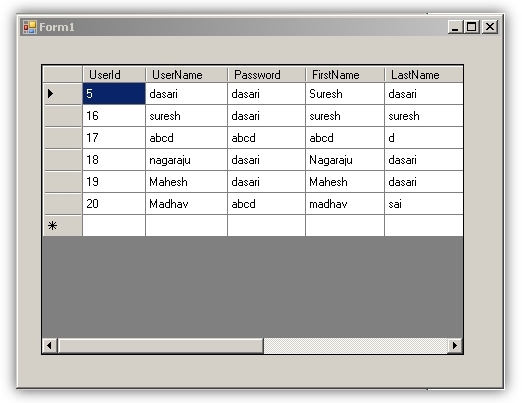Click empty UserId cell in the new row
522x403 pixels.
114,226
